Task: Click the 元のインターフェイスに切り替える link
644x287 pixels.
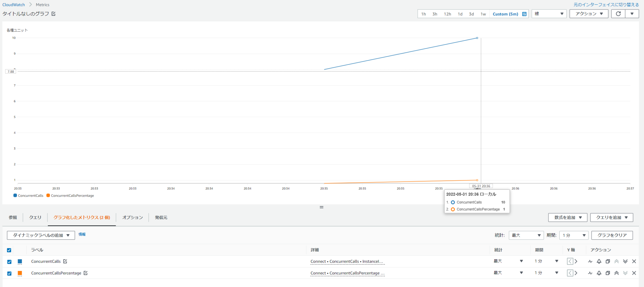Action: 606,5
